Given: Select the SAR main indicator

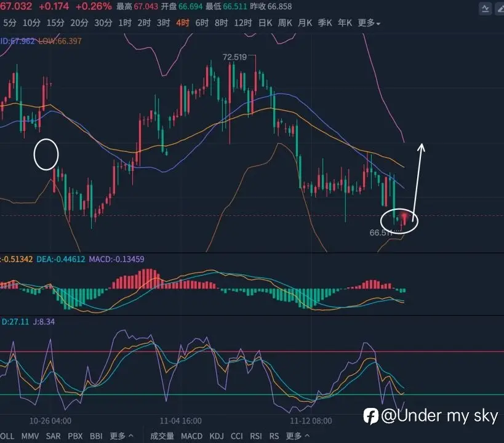Looking at the screenshot, I should (x=53, y=436).
